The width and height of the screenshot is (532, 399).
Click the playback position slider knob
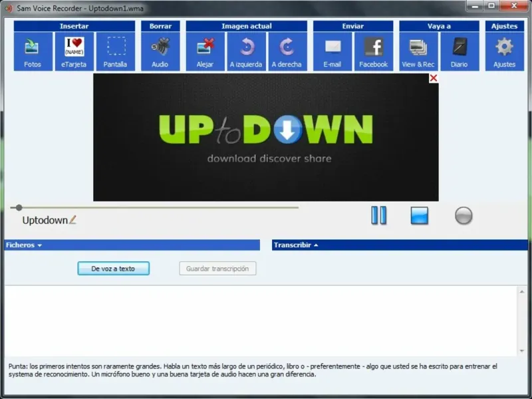click(19, 207)
